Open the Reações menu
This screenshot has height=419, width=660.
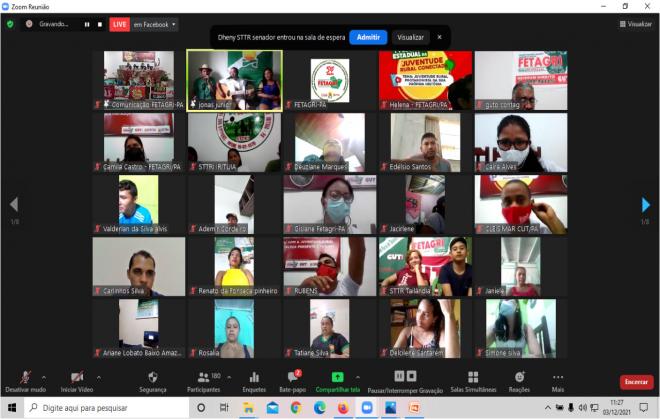tap(520, 380)
